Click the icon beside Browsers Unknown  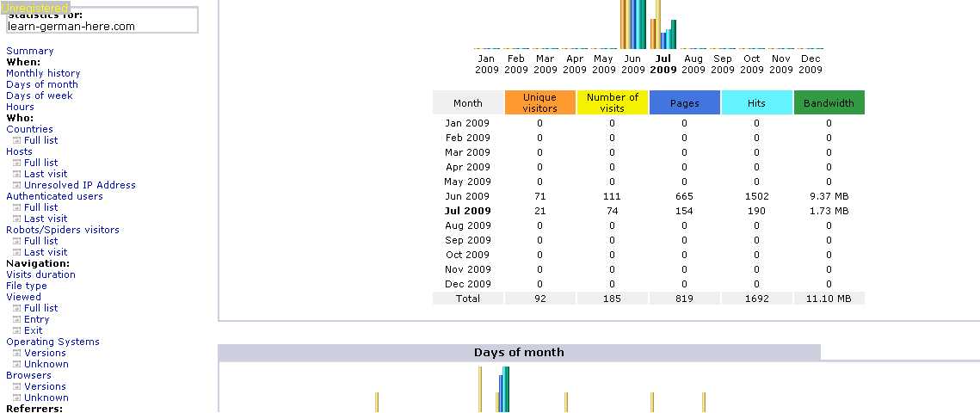16,398
